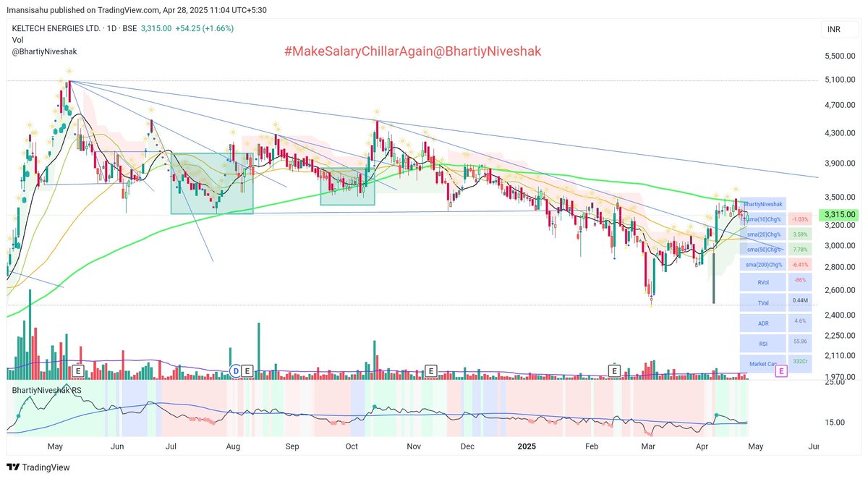Click the sma(20)Chg% table cell
Viewport: 868px width, 479px height.
coord(762,234)
